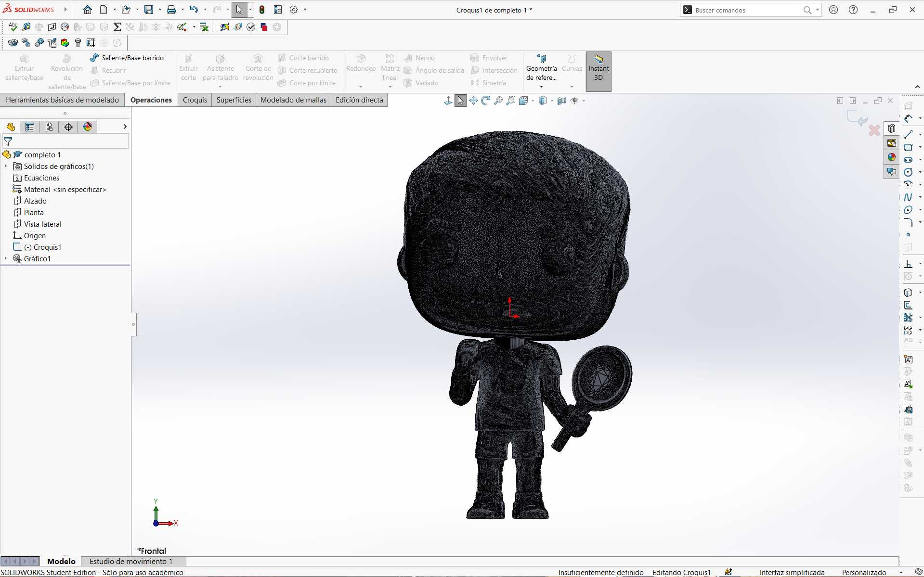Toggle the Select tool in top toolbar

(x=239, y=10)
